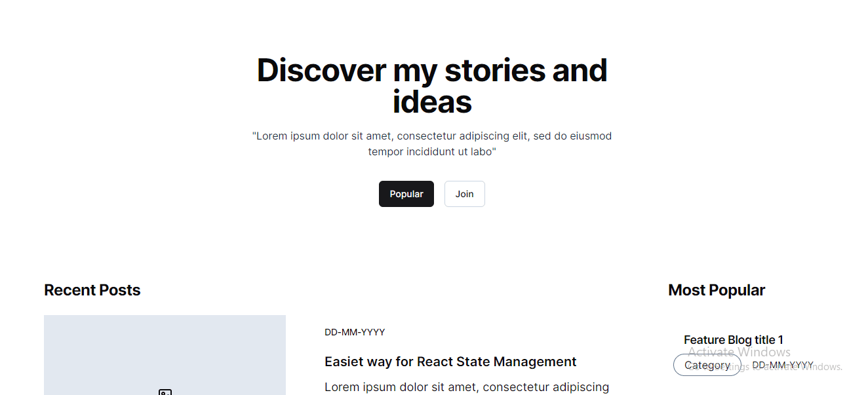Open 'Feature Blog title 1' in Most Popular
The image size is (868, 395).
coord(733,339)
